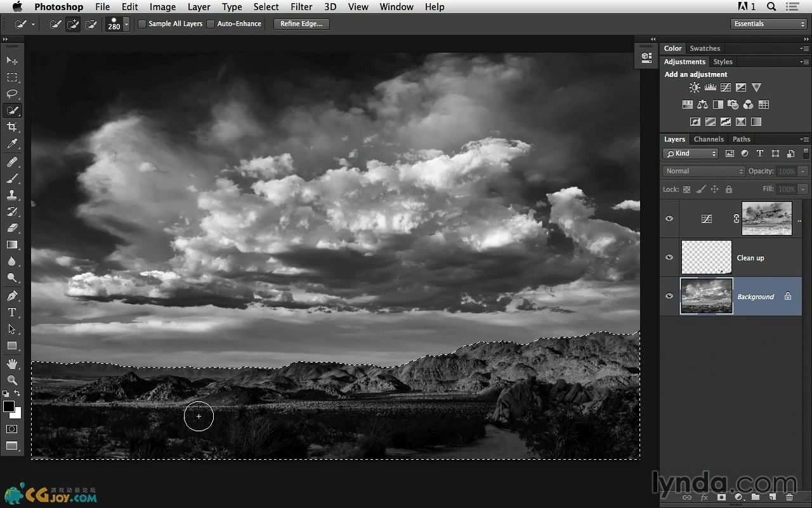Add a layer mask from Layers footer
The width and height of the screenshot is (812, 508).
(721, 497)
